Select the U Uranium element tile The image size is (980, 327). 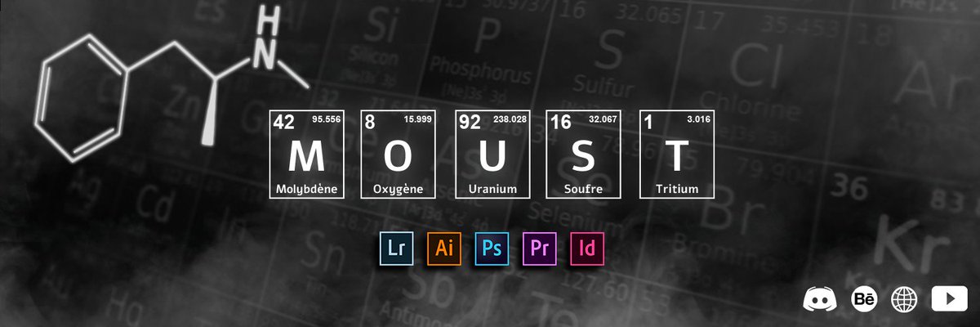pyautogui.click(x=492, y=155)
